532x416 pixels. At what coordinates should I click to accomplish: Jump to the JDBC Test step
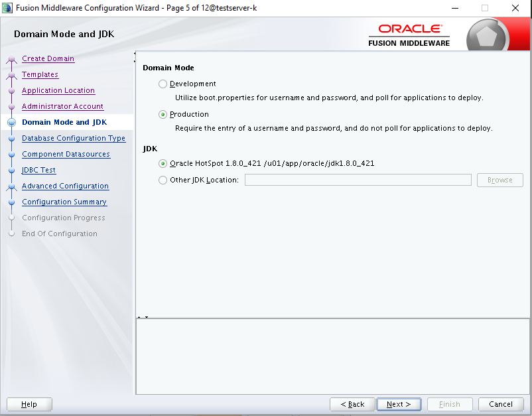(x=38, y=170)
